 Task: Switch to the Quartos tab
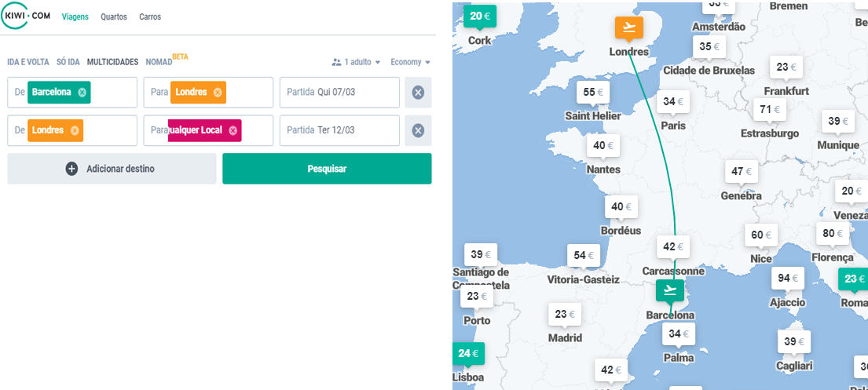[114, 16]
